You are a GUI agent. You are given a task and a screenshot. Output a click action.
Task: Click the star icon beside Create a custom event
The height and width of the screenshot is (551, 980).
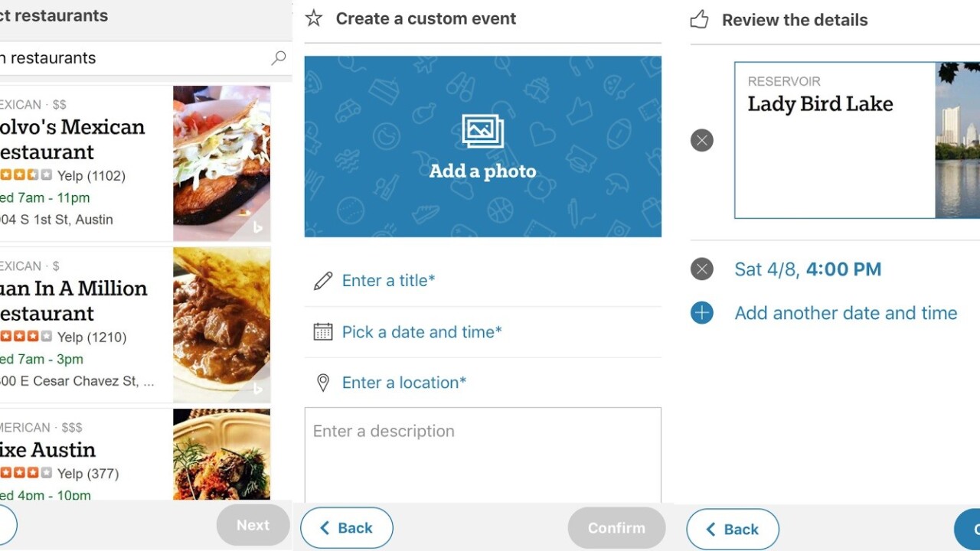click(314, 18)
